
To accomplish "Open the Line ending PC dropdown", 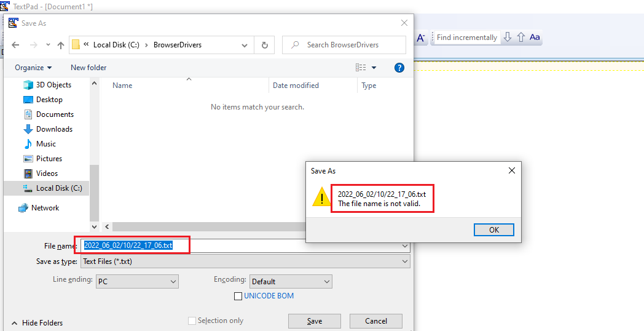I will click(137, 282).
